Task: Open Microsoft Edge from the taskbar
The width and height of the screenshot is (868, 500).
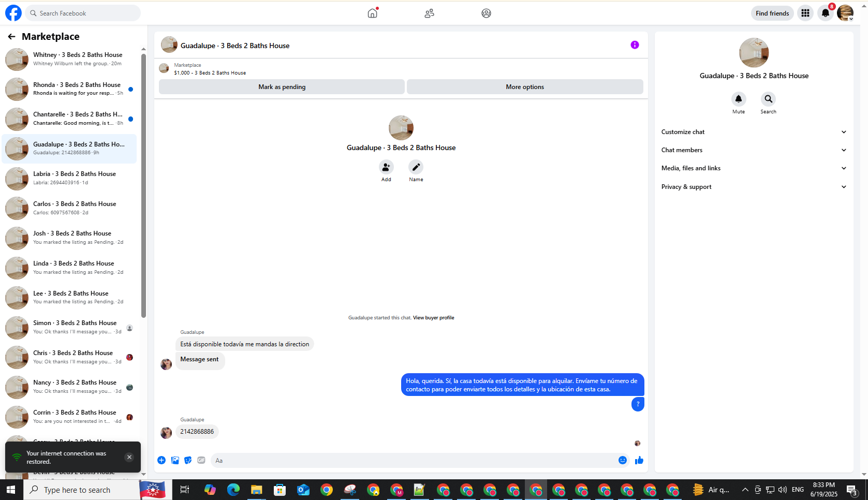Action: coord(233,490)
